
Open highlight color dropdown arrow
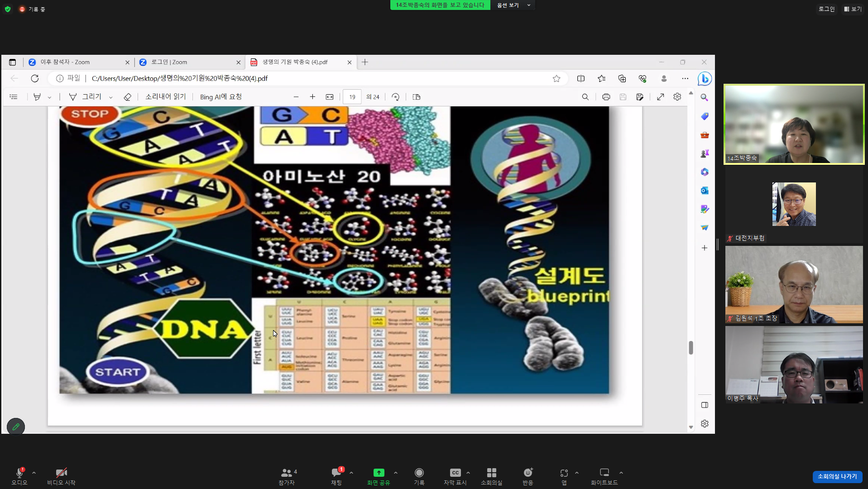(x=49, y=97)
